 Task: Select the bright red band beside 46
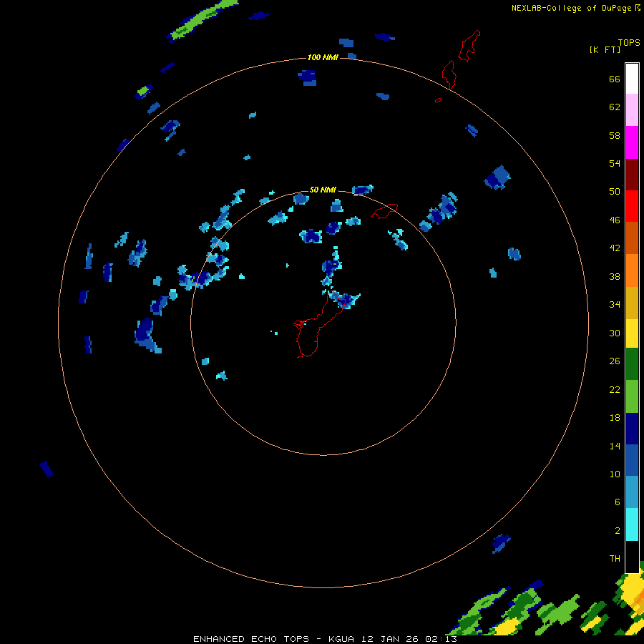(632, 206)
